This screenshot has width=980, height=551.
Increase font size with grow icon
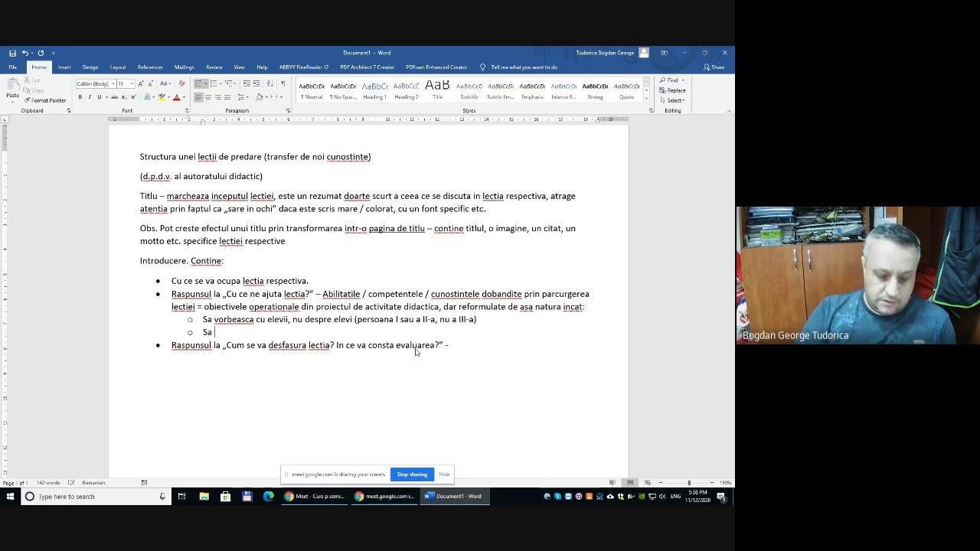(x=141, y=83)
